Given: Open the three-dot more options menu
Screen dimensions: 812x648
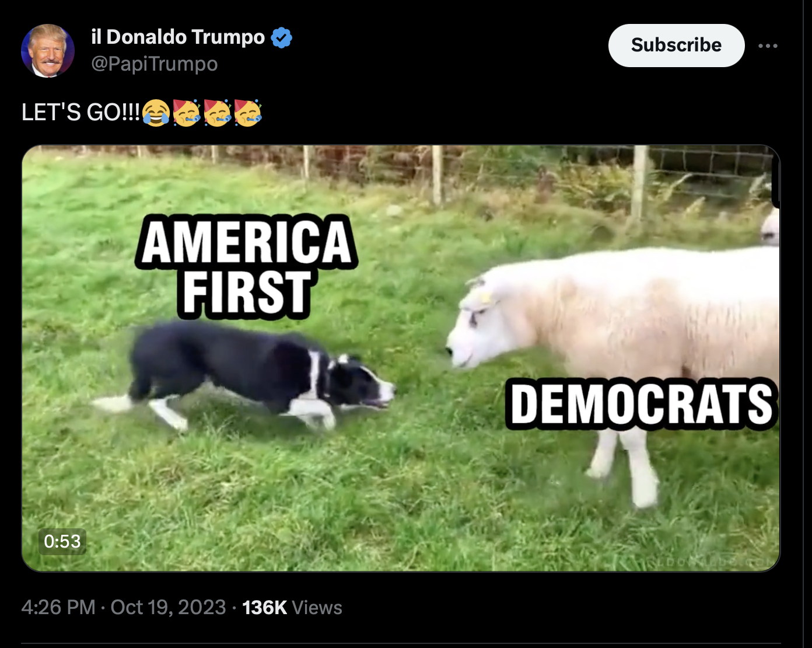Looking at the screenshot, I should tap(768, 46).
